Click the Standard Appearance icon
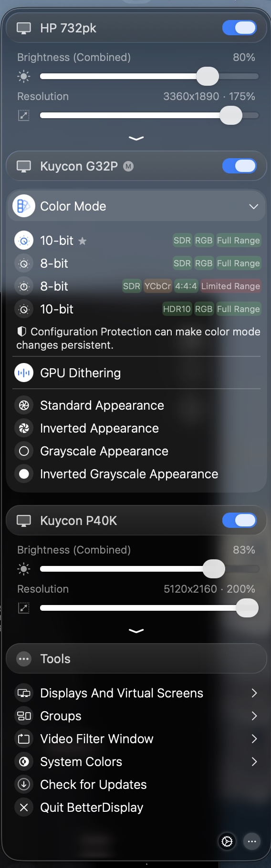Image resolution: width=271 pixels, height=868 pixels. click(x=24, y=405)
